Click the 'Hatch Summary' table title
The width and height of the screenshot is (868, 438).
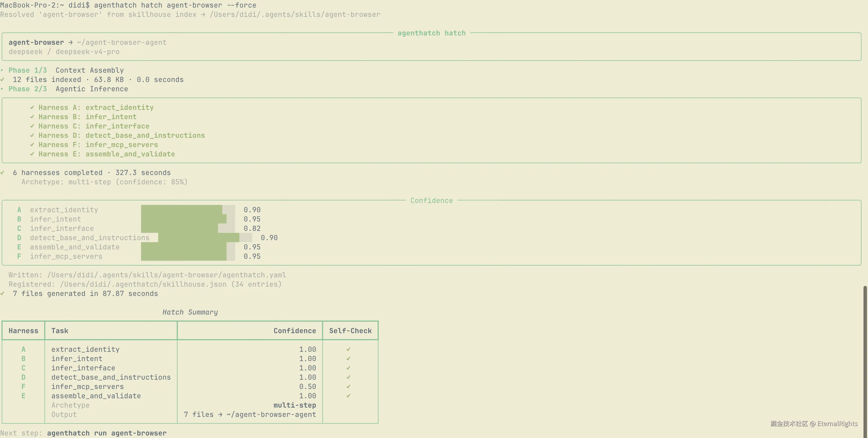190,312
